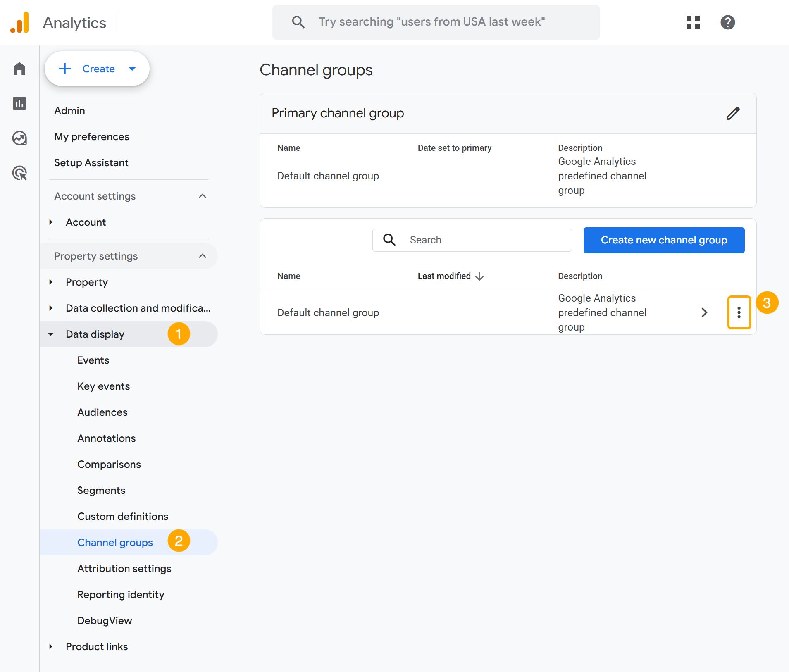The width and height of the screenshot is (789, 672).
Task: Select Channel groups in the sidebar
Action: (115, 542)
